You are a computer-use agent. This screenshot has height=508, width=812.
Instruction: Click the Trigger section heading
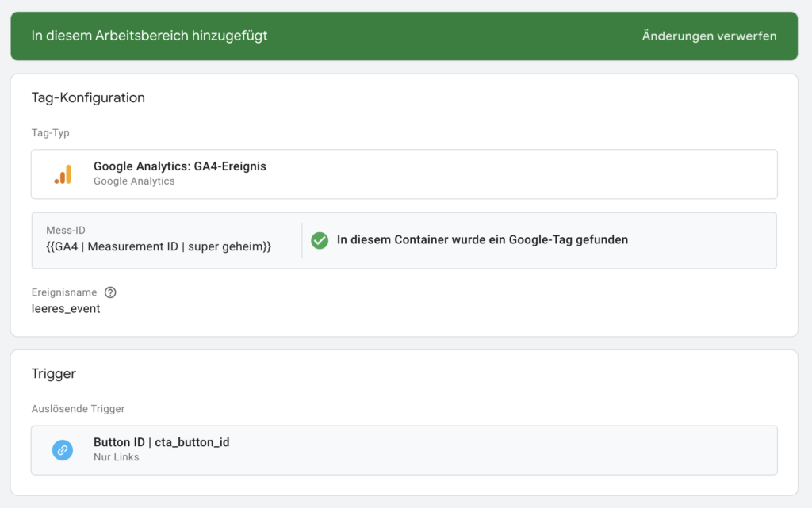tap(54, 373)
